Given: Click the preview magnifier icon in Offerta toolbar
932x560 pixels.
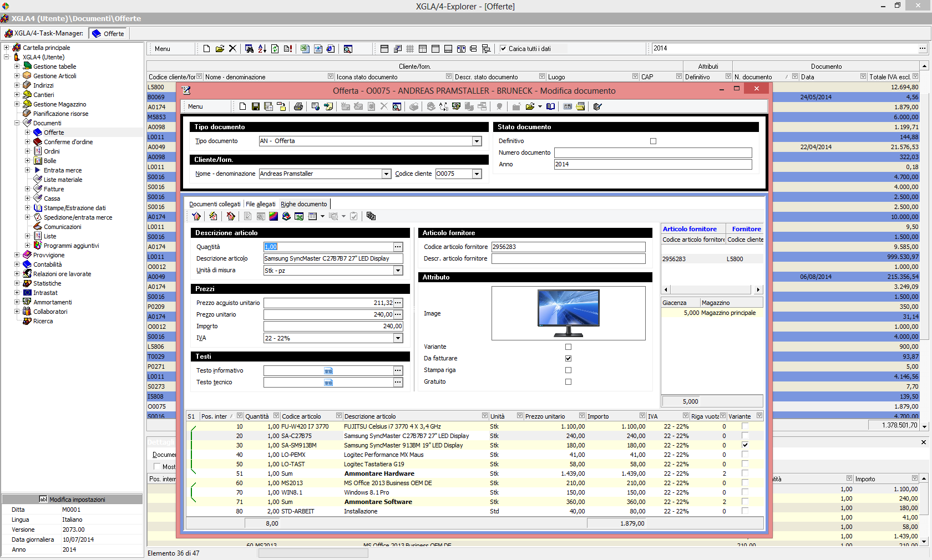Looking at the screenshot, I should (397, 106).
